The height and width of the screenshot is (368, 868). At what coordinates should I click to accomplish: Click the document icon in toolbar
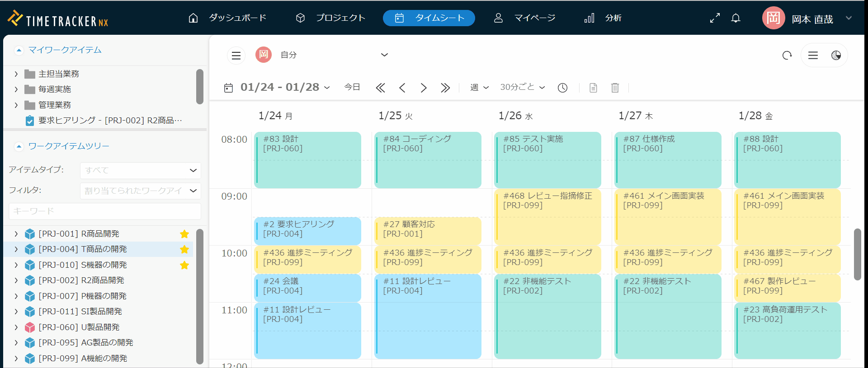[x=593, y=88]
